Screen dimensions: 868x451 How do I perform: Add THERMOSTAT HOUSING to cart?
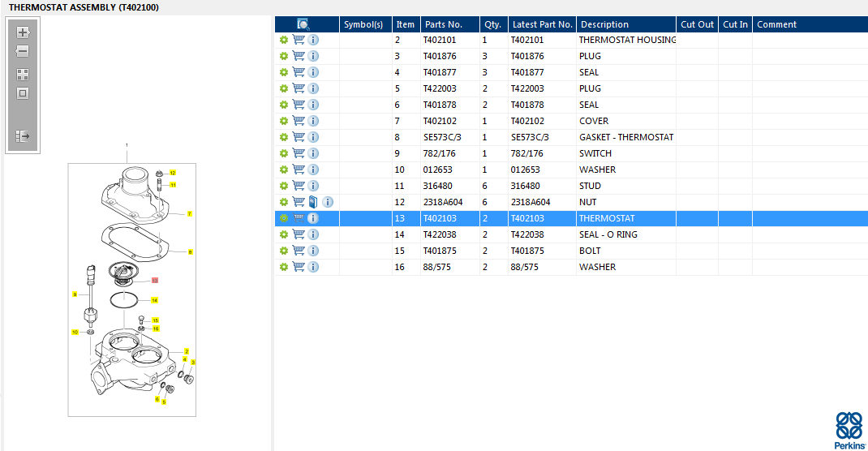point(299,40)
